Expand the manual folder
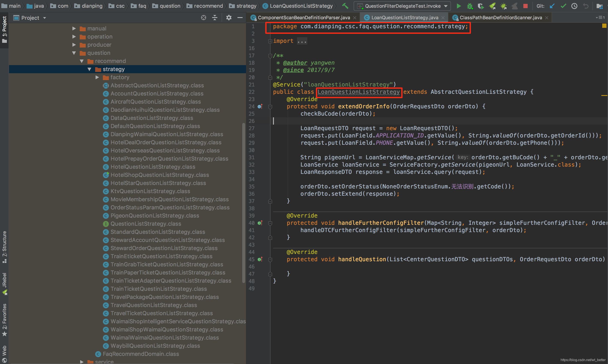The width and height of the screenshot is (608, 364). point(74,28)
